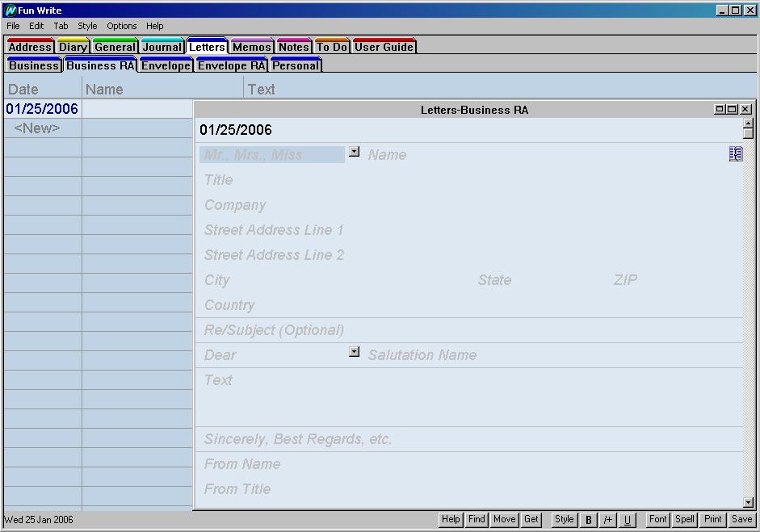Open the Font button

point(658,519)
